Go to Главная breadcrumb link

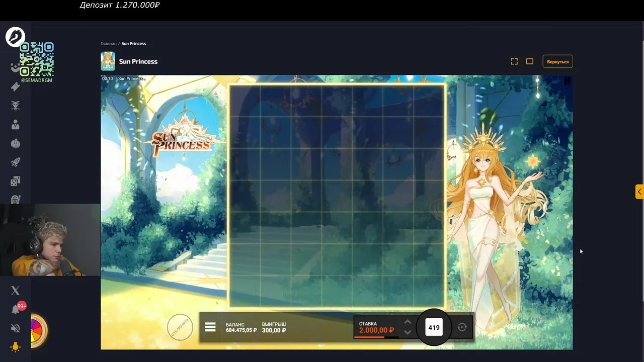point(108,44)
